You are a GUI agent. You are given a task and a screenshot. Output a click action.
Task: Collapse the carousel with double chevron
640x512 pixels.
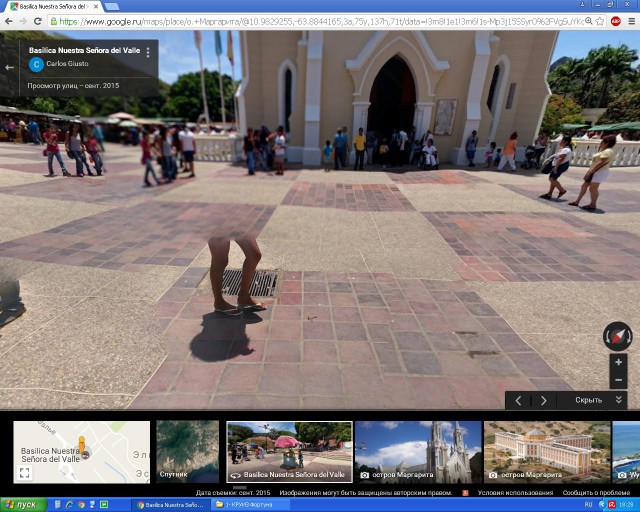tap(619, 400)
